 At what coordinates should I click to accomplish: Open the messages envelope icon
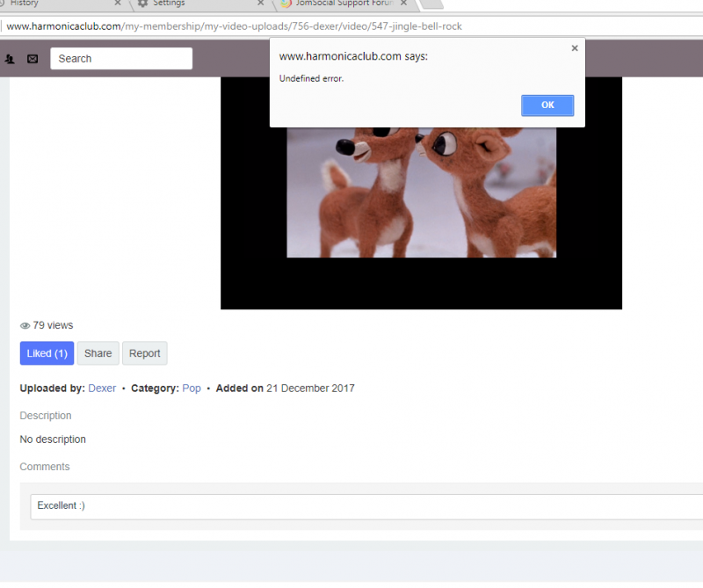tap(33, 59)
